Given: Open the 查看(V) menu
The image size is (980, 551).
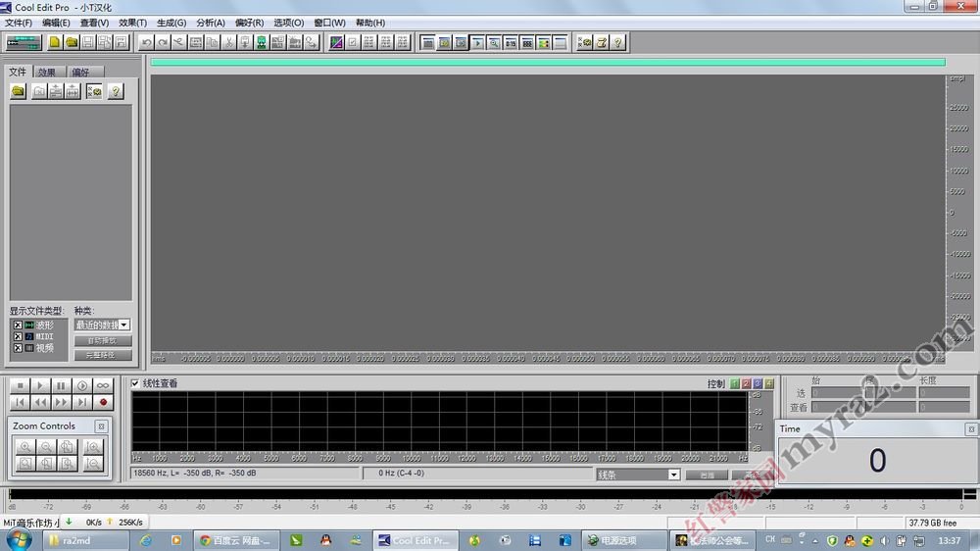Looking at the screenshot, I should 94,23.
